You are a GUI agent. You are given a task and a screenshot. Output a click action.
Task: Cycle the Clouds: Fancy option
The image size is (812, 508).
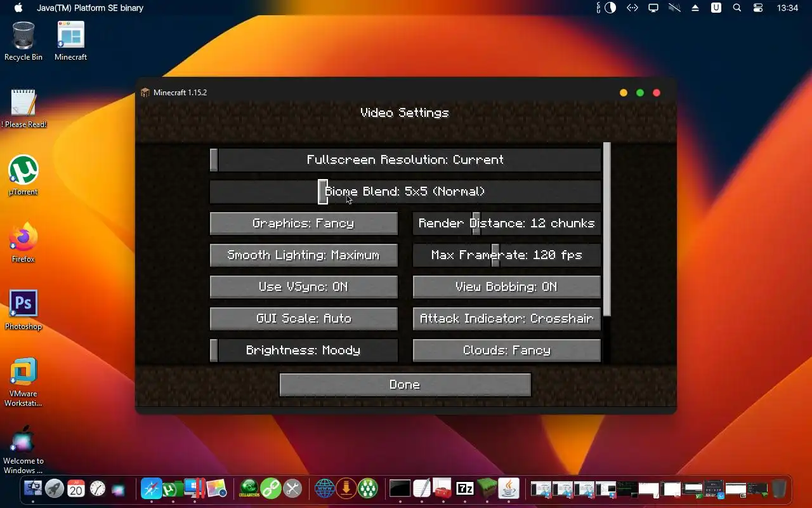pyautogui.click(x=507, y=351)
